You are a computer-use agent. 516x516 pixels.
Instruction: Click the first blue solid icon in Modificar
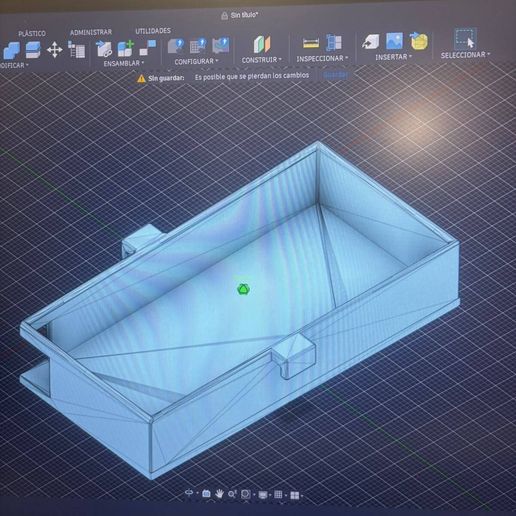(12, 50)
